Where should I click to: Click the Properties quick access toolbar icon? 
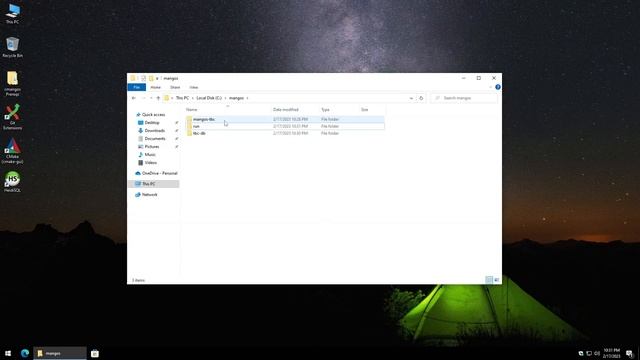point(143,78)
